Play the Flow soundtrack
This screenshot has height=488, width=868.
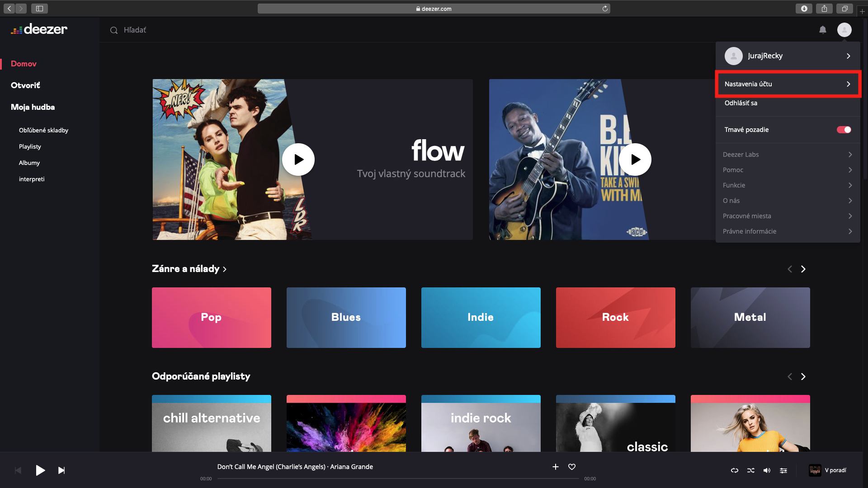point(298,160)
